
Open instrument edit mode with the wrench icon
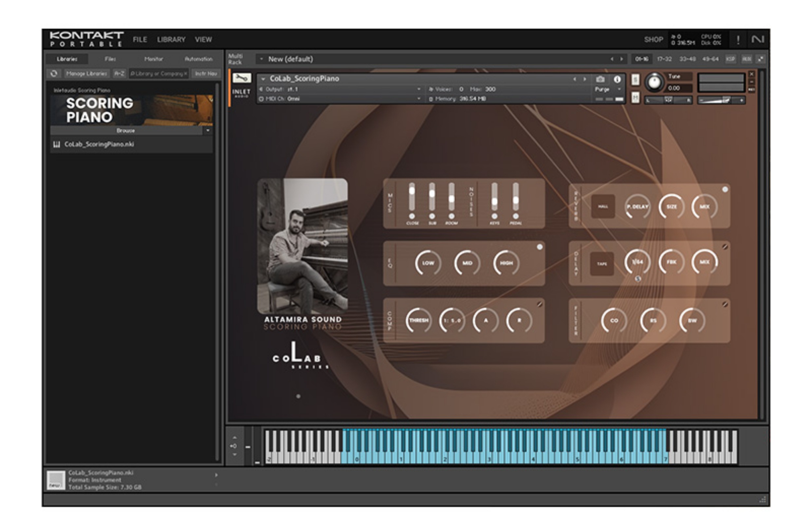click(242, 78)
